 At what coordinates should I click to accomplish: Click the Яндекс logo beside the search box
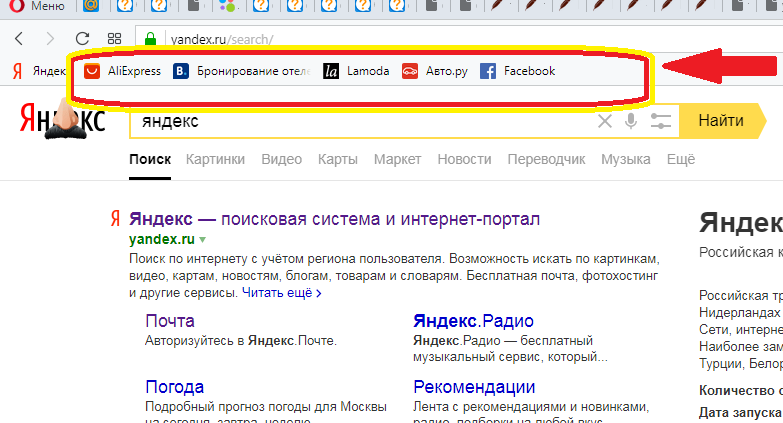62,119
